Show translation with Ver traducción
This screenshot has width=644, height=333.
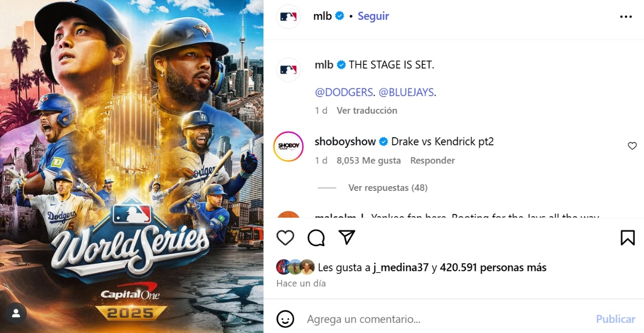click(x=367, y=110)
